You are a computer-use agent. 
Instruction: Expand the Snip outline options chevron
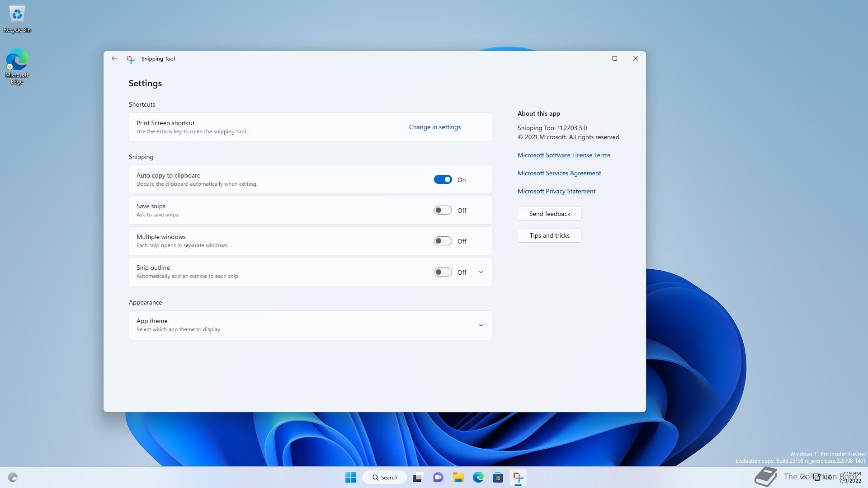tap(481, 272)
